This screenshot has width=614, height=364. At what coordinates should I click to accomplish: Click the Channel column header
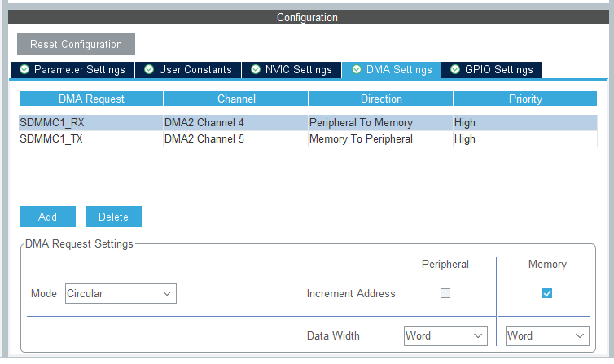point(236,99)
